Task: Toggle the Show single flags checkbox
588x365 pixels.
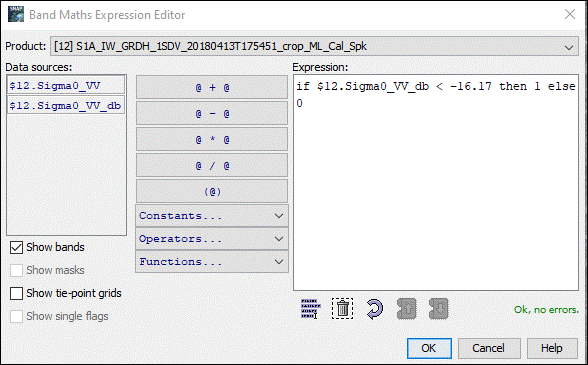Action: coord(16,316)
